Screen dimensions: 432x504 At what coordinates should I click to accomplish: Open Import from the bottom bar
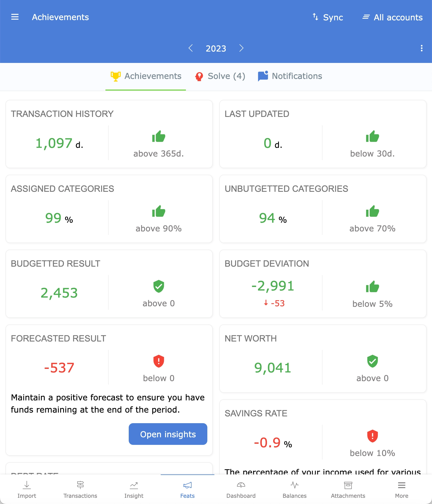click(x=27, y=489)
